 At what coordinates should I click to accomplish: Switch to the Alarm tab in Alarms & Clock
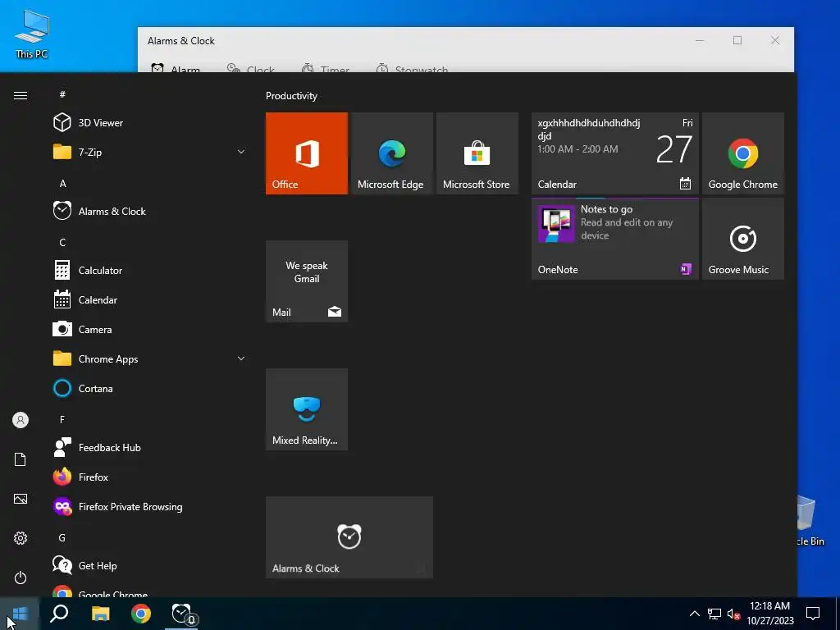176,69
